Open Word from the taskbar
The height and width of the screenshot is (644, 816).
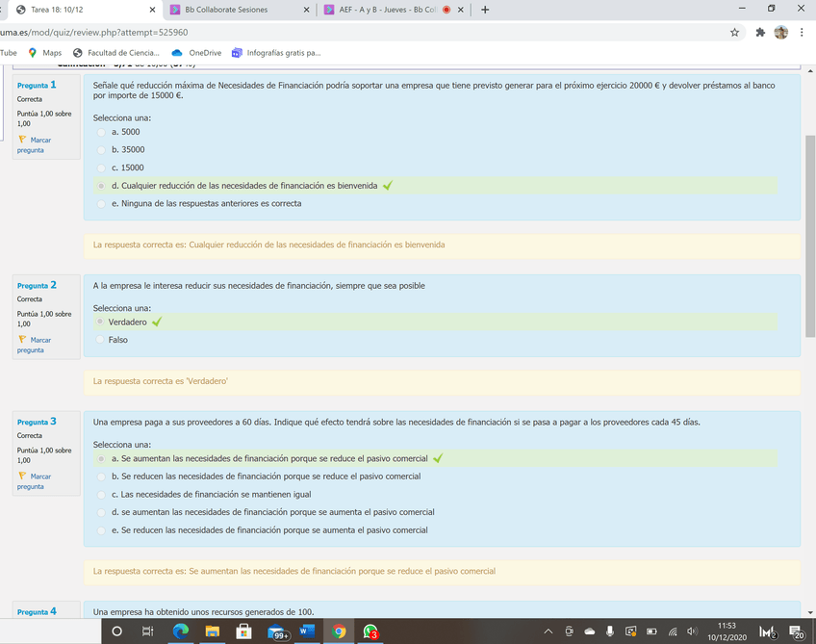308,631
